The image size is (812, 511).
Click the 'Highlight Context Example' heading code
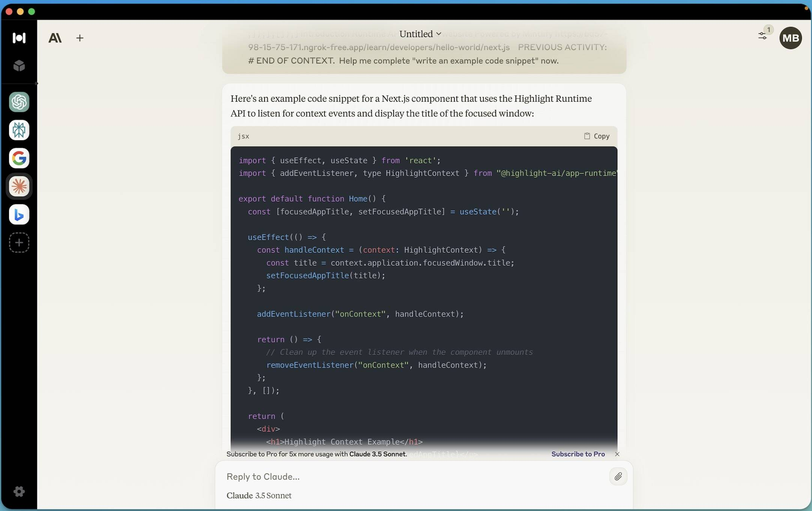344,442
